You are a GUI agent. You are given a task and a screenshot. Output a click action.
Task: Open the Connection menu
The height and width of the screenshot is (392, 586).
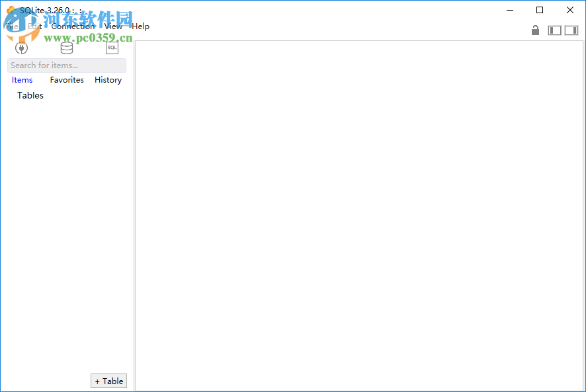coord(73,26)
